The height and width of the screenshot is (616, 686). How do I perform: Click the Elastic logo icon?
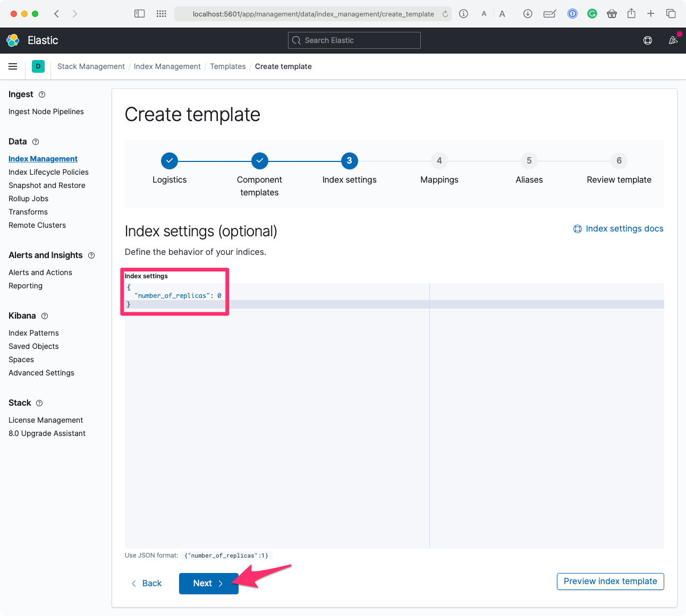(13, 40)
